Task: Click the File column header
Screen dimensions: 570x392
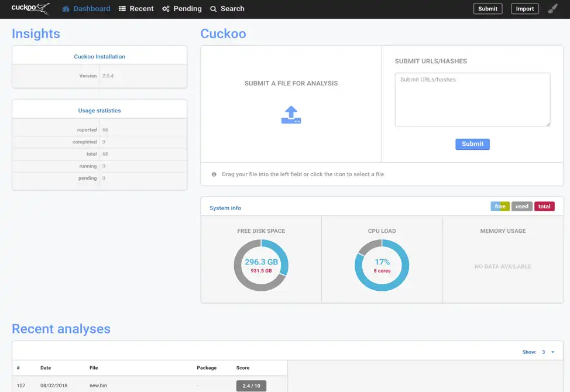Action: [x=94, y=367]
